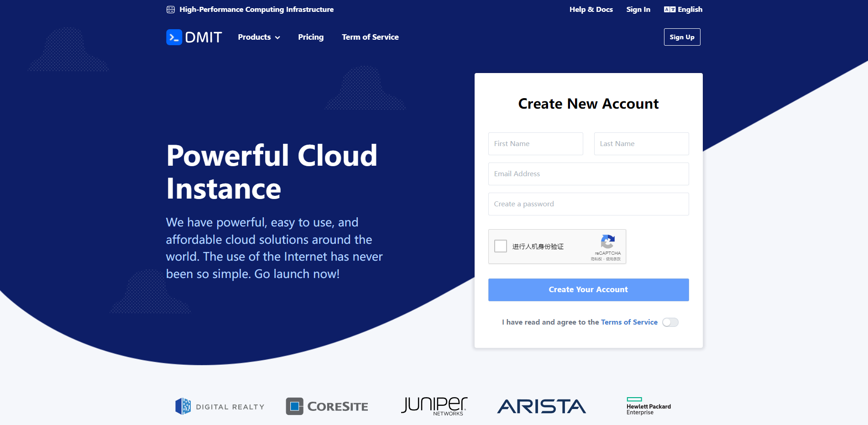The height and width of the screenshot is (425, 868).
Task: Select the CoreSite logo
Action: click(x=327, y=406)
